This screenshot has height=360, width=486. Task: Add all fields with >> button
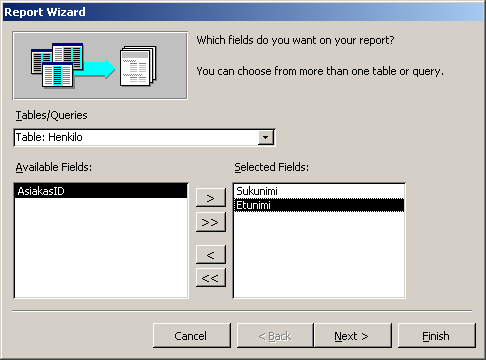point(211,222)
